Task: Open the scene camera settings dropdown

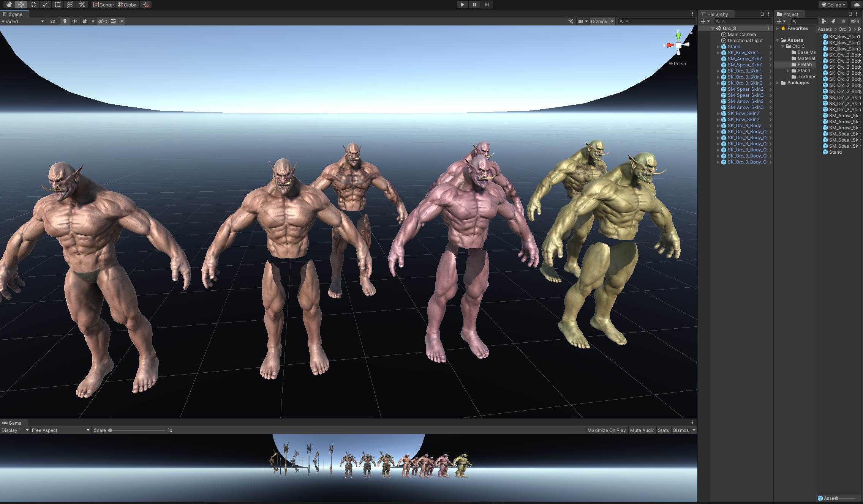Action: click(x=583, y=21)
